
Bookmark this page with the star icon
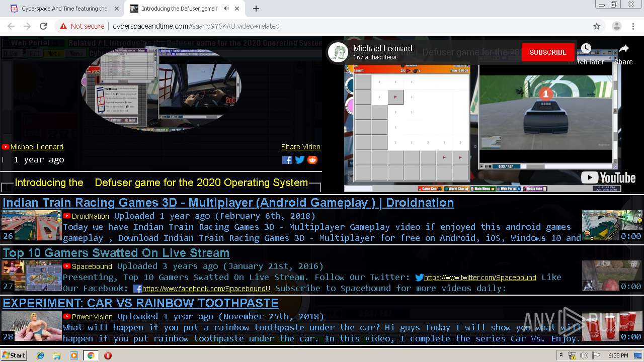597,26
